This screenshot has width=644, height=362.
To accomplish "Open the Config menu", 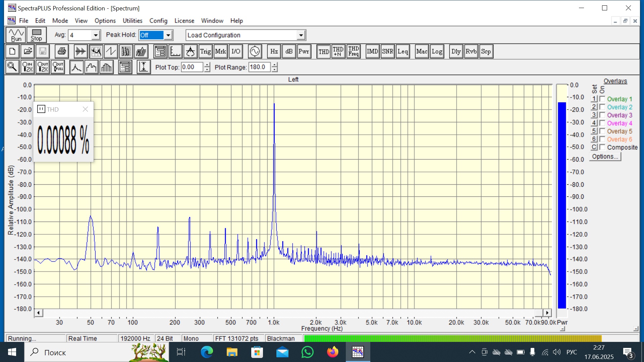I will 158,21.
